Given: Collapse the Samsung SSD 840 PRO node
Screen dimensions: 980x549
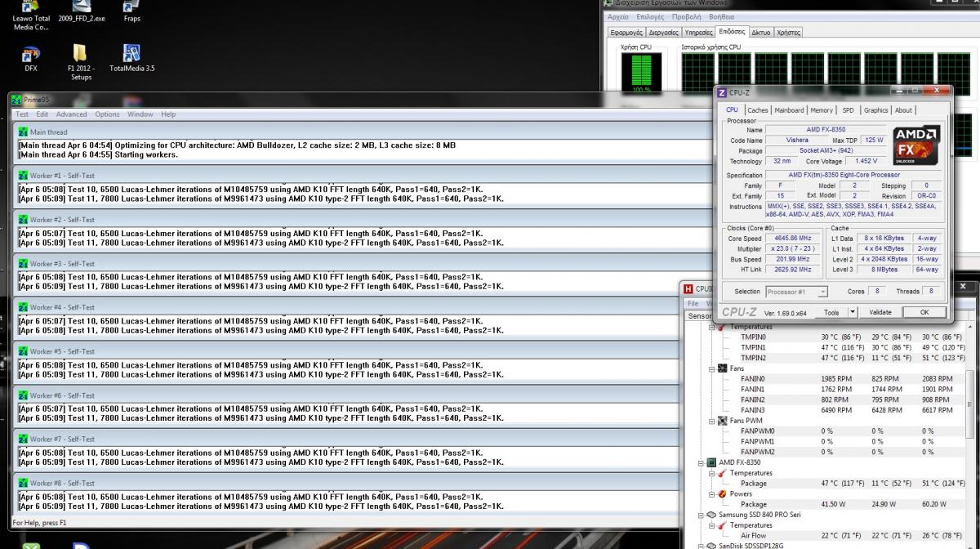Looking at the screenshot, I should tap(701, 515).
